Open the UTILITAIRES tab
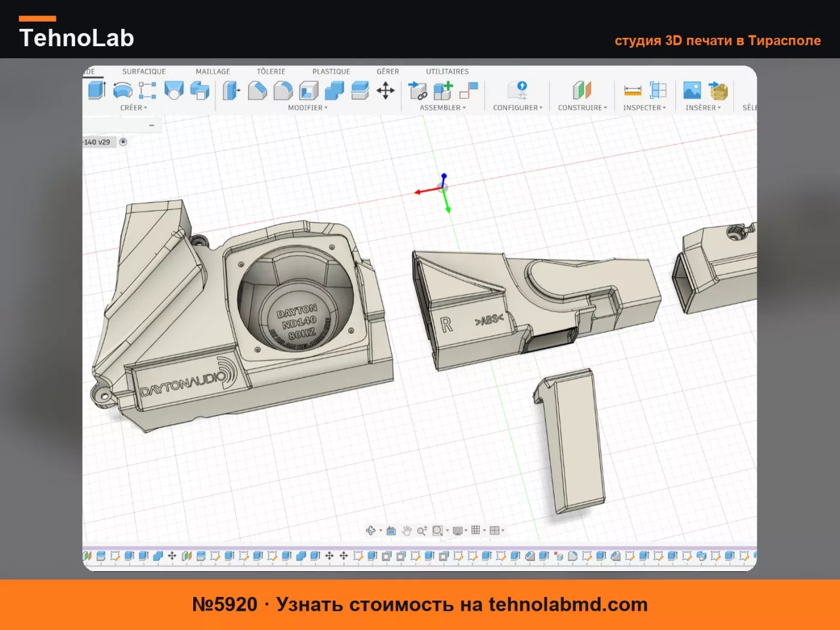The image size is (840, 630). 448,71
